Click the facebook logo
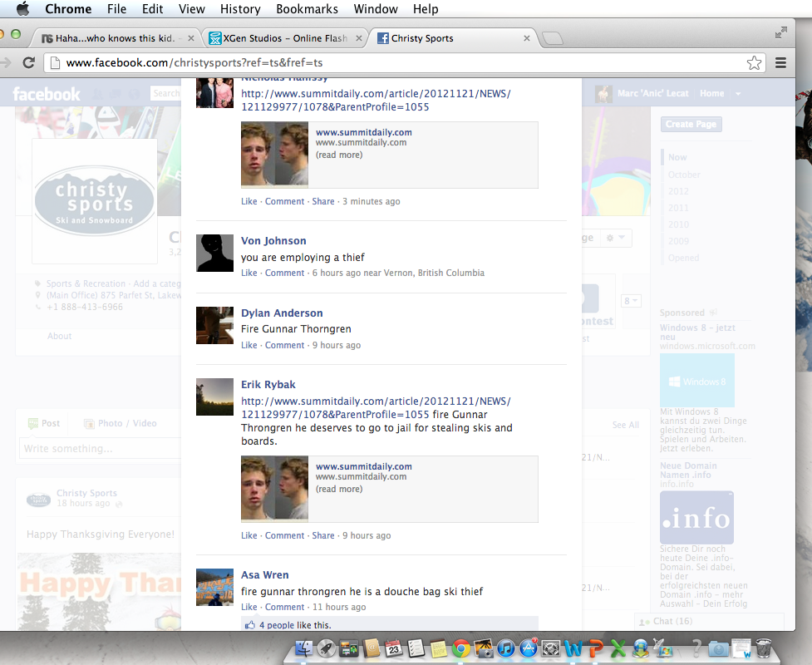 point(47,93)
